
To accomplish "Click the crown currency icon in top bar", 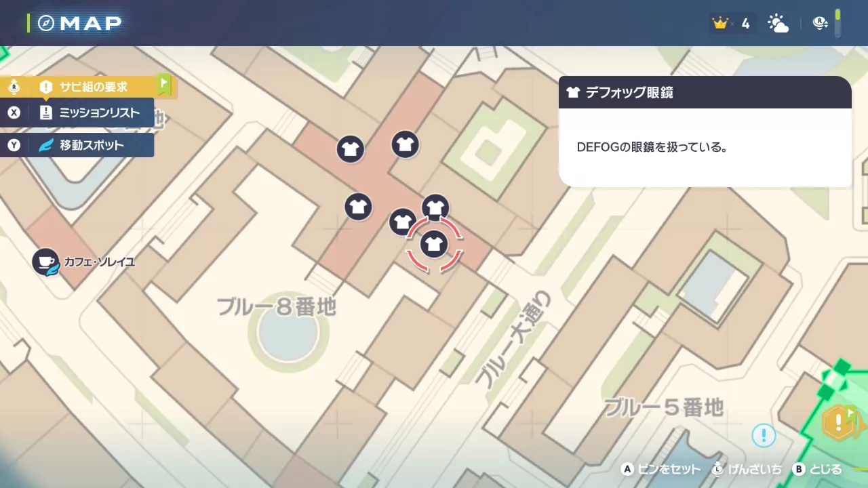I will (719, 22).
